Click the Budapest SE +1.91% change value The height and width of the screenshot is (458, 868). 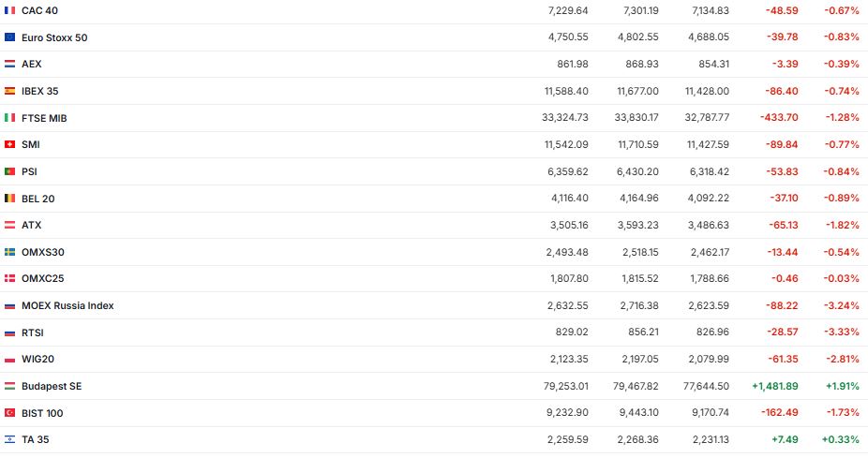tap(841, 386)
